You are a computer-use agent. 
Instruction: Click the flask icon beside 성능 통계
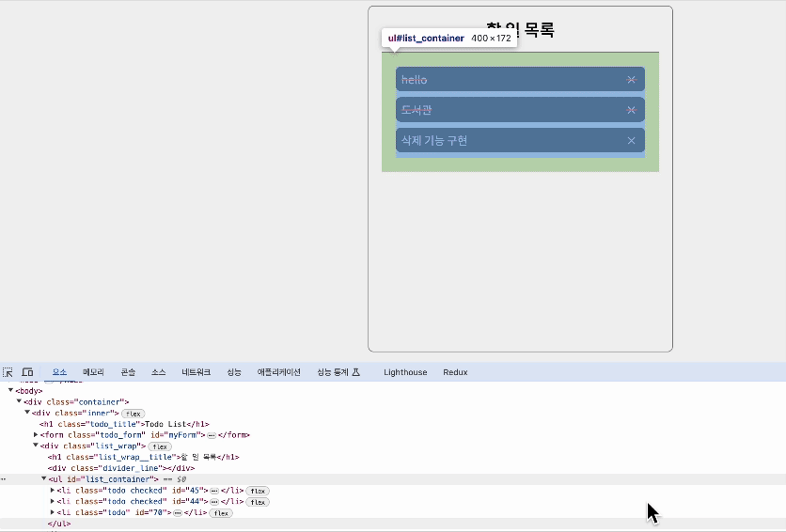click(x=356, y=372)
